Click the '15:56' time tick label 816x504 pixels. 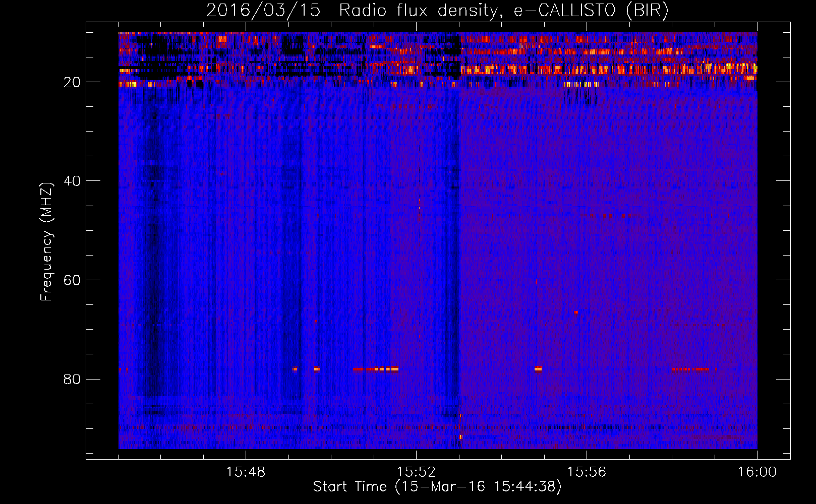coord(587,472)
